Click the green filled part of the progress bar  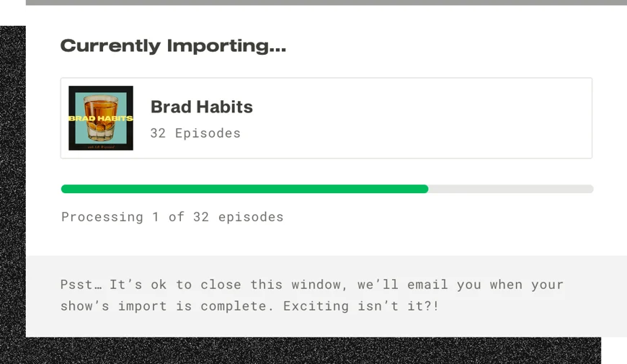(245, 189)
